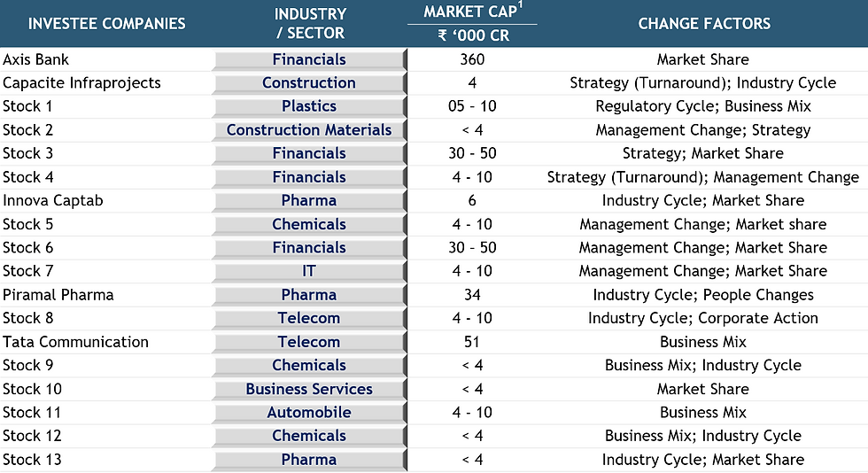This screenshot has width=868, height=473.
Task: Click the Plastics sector button
Action: tap(309, 106)
